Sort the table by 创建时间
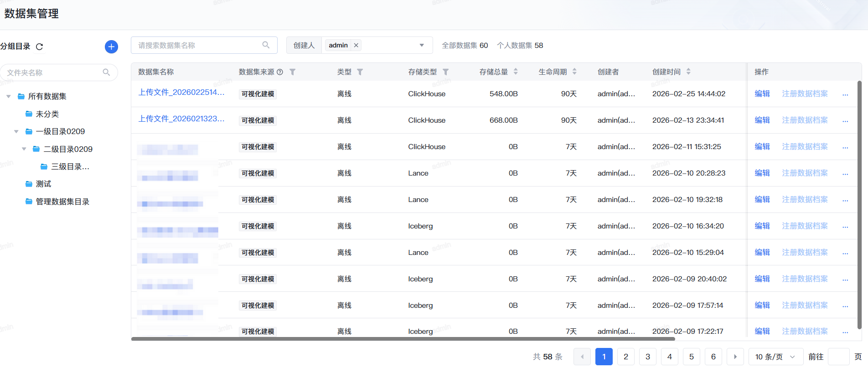 point(688,72)
